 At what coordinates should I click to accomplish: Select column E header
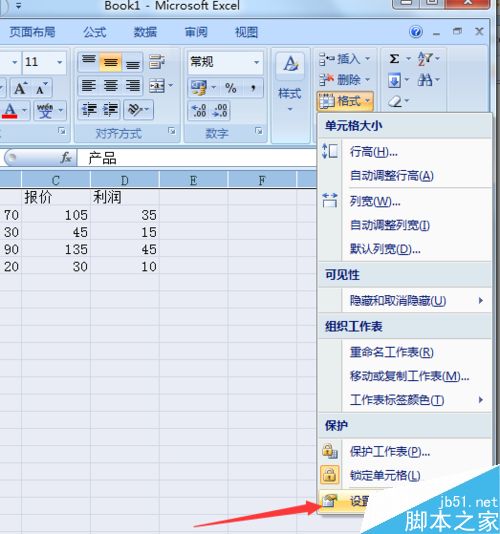193,180
